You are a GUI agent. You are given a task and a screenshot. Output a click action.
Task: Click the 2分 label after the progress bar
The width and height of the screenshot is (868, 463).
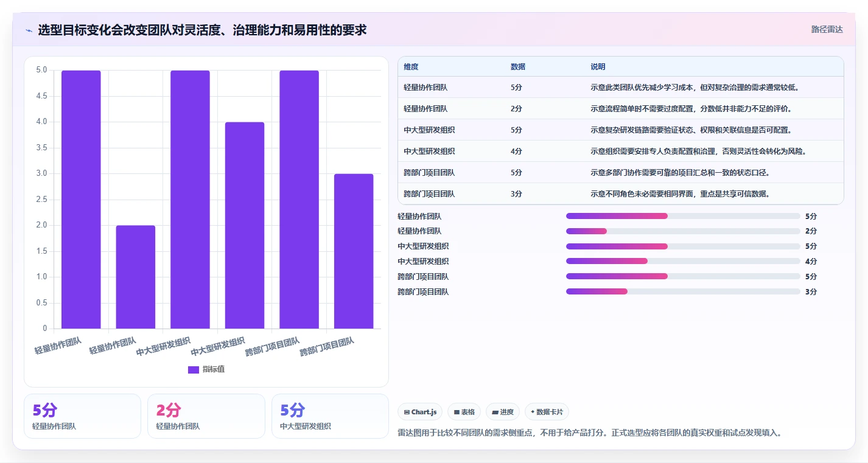(x=811, y=231)
